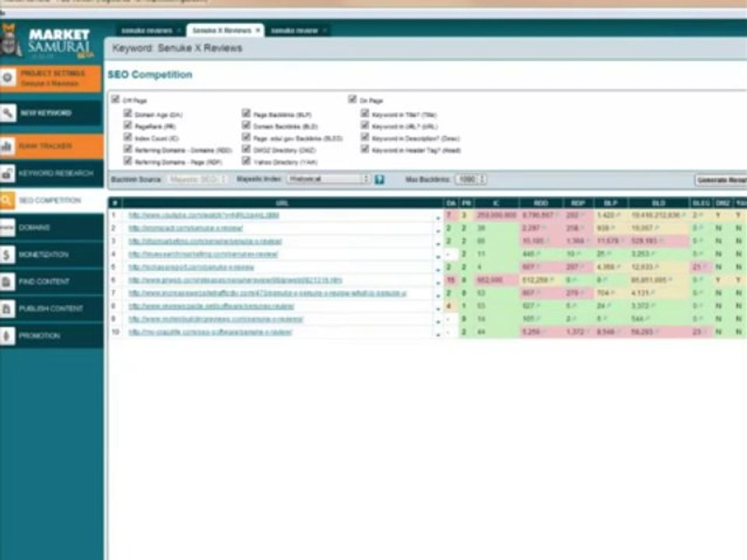Adjust the Max Backlinks stepper
Screen dimensions: 747x560
tap(482, 180)
